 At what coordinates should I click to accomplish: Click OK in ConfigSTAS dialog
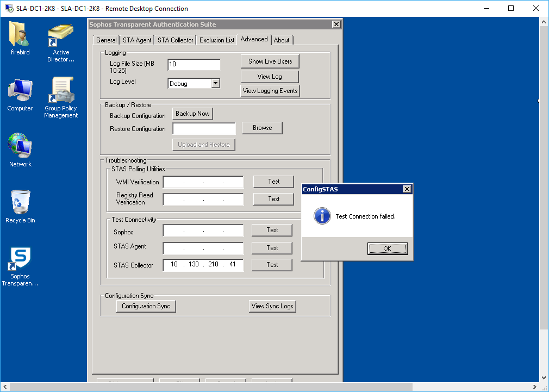tap(387, 248)
